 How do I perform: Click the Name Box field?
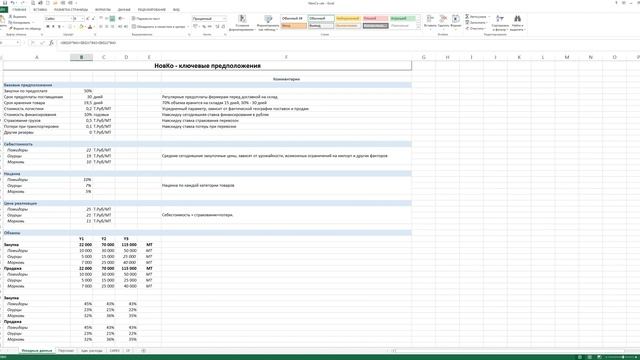click(9, 43)
